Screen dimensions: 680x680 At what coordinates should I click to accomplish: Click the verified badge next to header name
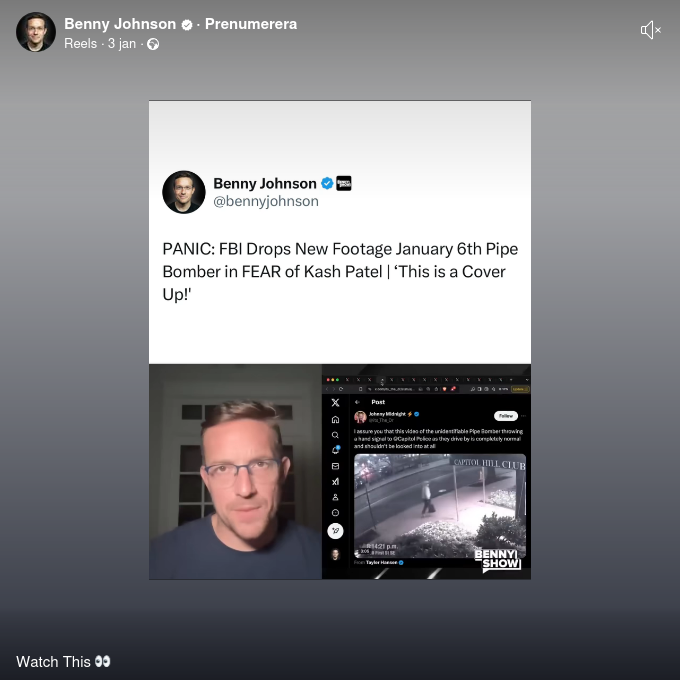point(186,25)
